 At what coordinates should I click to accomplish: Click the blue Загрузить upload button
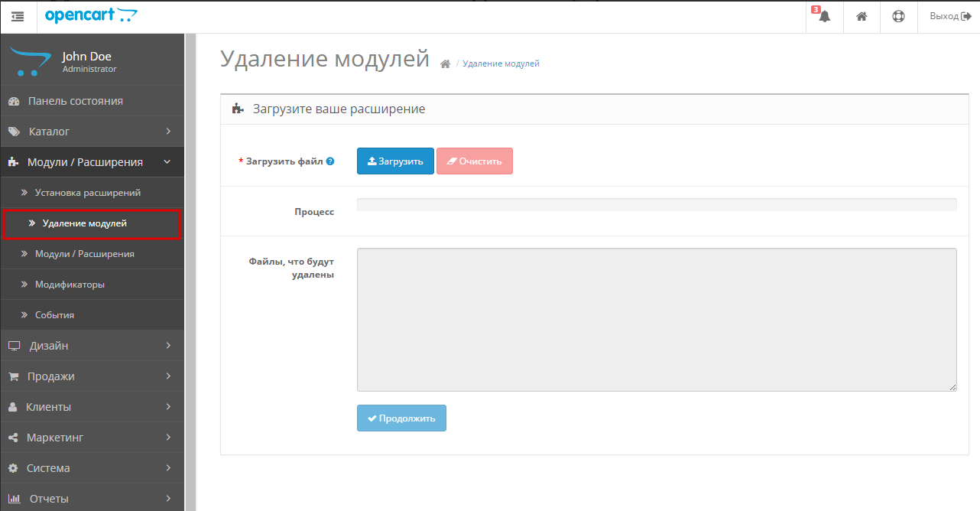click(x=395, y=161)
